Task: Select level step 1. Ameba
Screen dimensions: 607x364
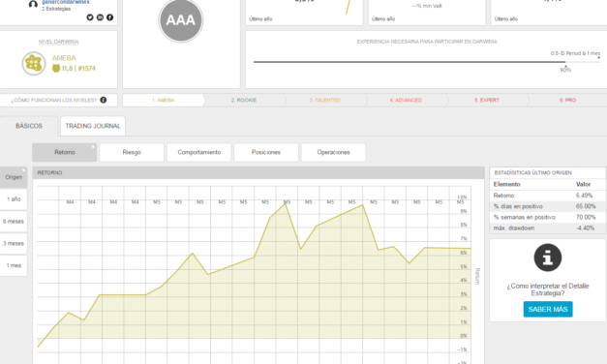Action: [163, 101]
